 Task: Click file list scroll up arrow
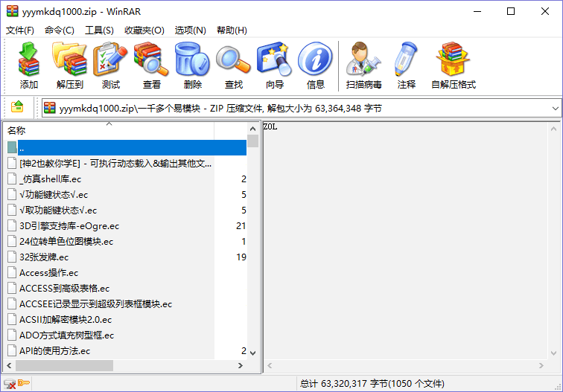pos(252,129)
